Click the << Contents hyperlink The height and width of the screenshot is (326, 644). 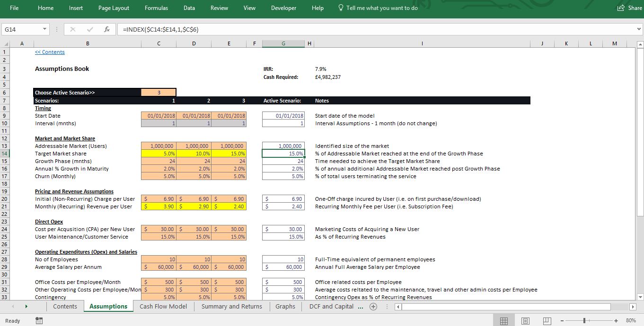[x=50, y=52]
